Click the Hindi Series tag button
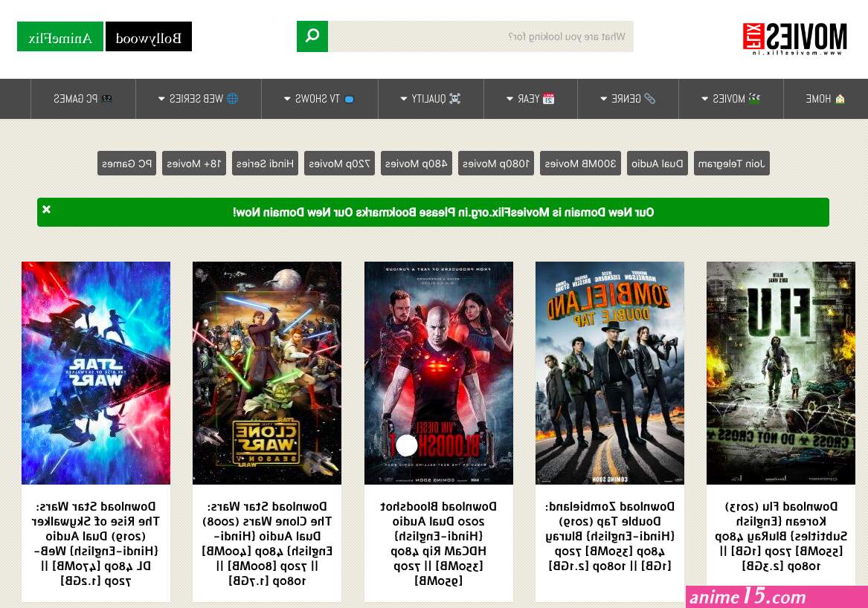 coord(266,164)
